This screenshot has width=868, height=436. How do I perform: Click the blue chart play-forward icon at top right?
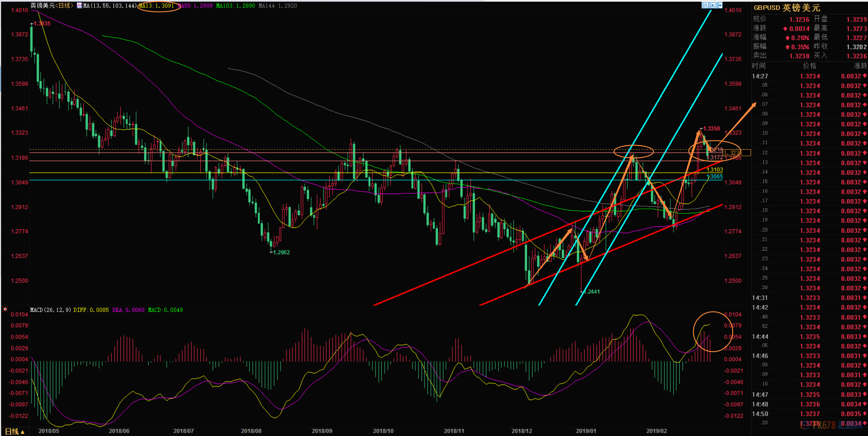pos(712,5)
